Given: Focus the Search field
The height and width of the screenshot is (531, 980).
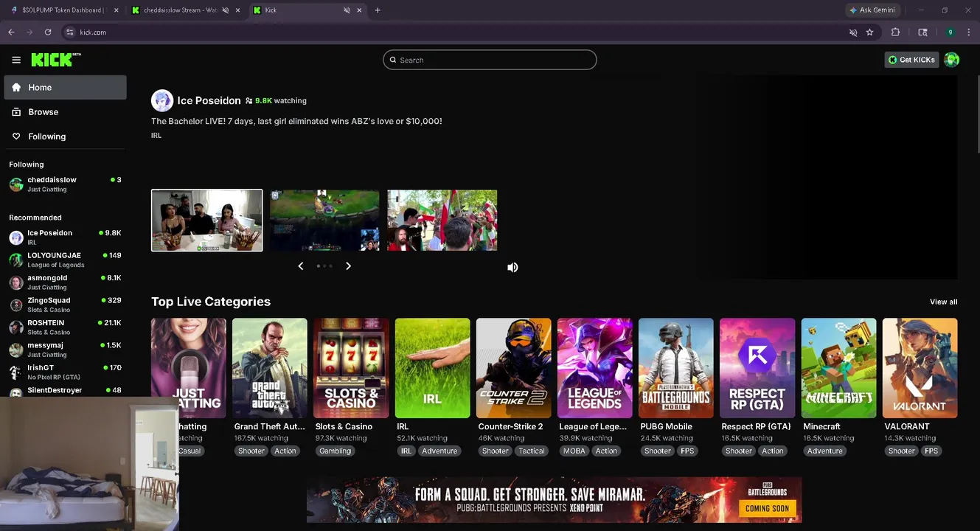Looking at the screenshot, I should coord(490,60).
